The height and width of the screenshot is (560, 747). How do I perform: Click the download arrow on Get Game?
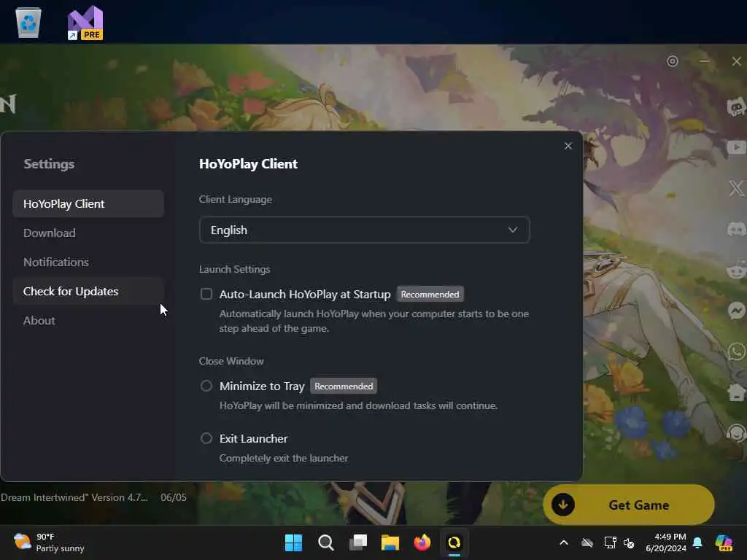(x=562, y=505)
